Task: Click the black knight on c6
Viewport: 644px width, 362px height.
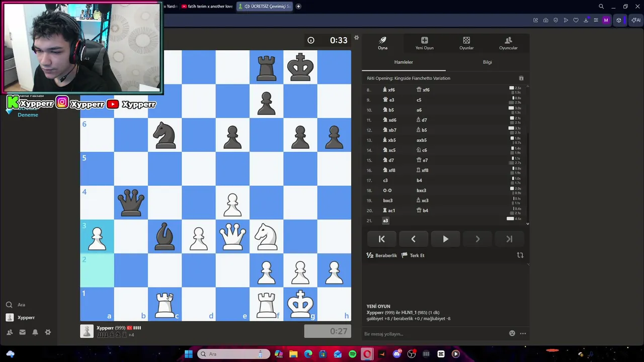Action: pos(165,135)
